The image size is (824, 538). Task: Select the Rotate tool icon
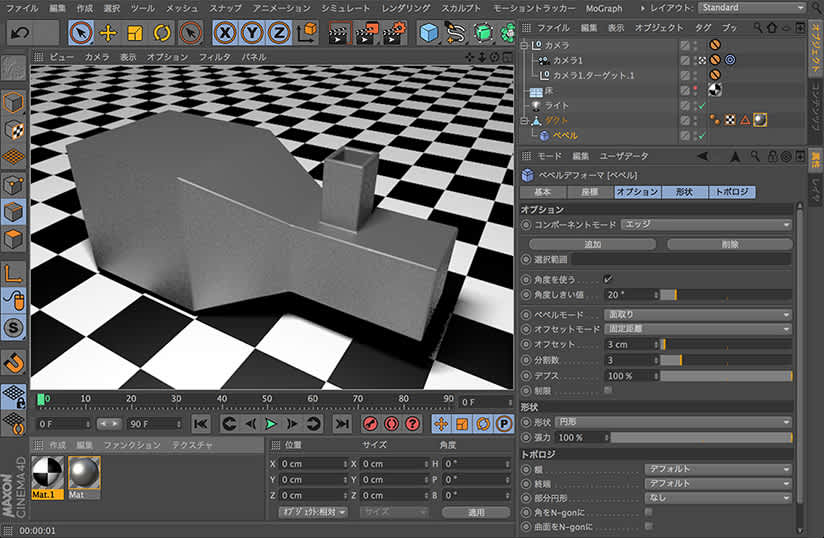(162, 33)
